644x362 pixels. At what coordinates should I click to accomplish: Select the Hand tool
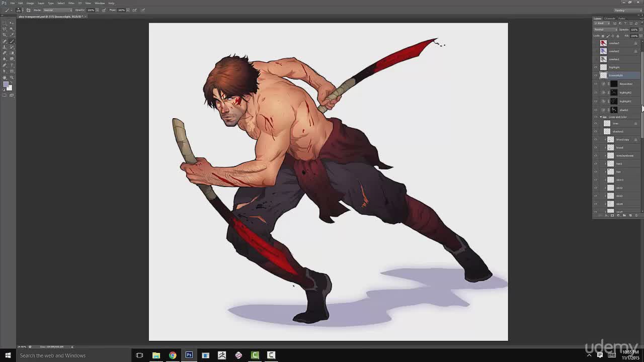coord(4,77)
